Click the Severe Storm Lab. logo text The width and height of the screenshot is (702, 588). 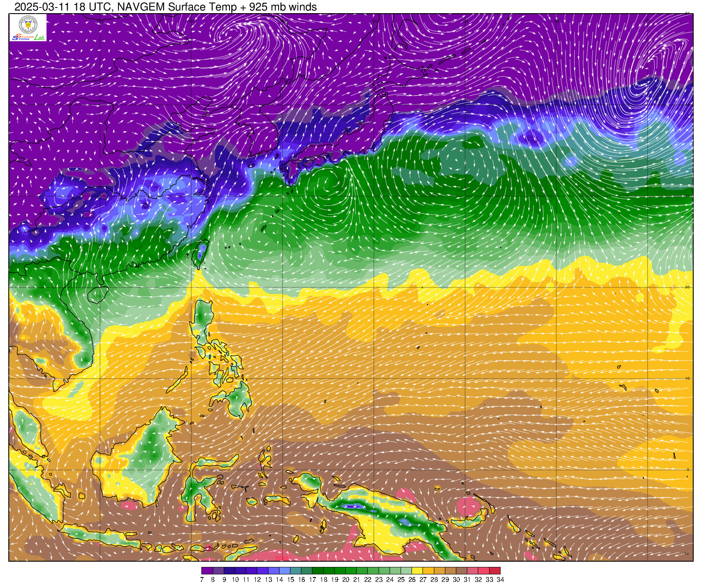pos(28,38)
